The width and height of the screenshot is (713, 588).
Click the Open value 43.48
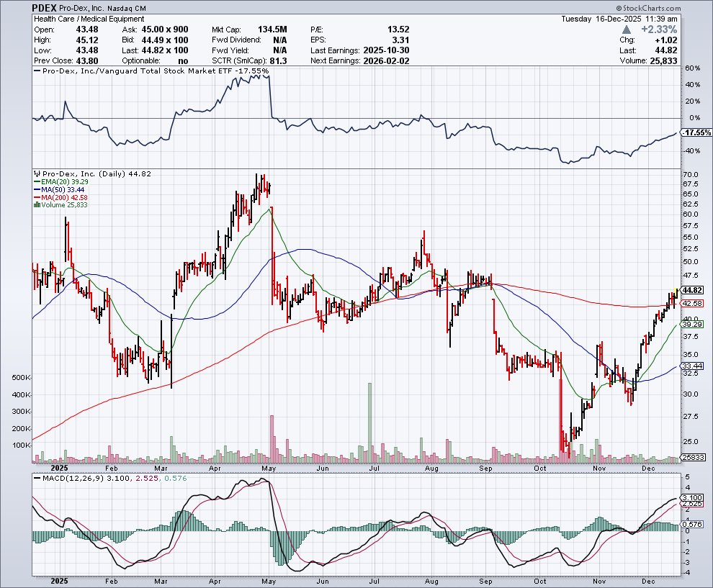[x=87, y=30]
